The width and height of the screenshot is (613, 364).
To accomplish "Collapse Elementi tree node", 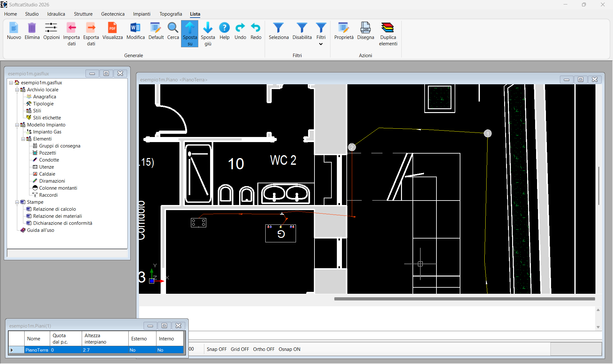I will click(x=23, y=139).
